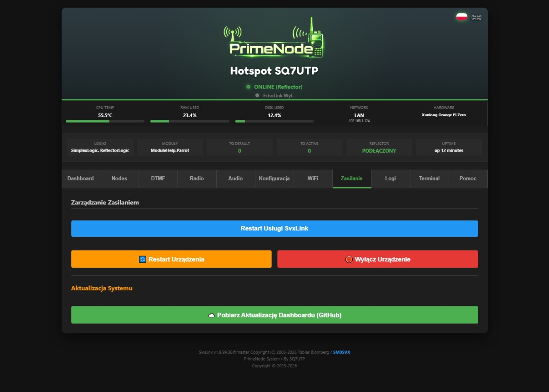Click the MODUŁY info card
Image resolution: width=549 pixels, height=392 pixels.
(x=170, y=147)
